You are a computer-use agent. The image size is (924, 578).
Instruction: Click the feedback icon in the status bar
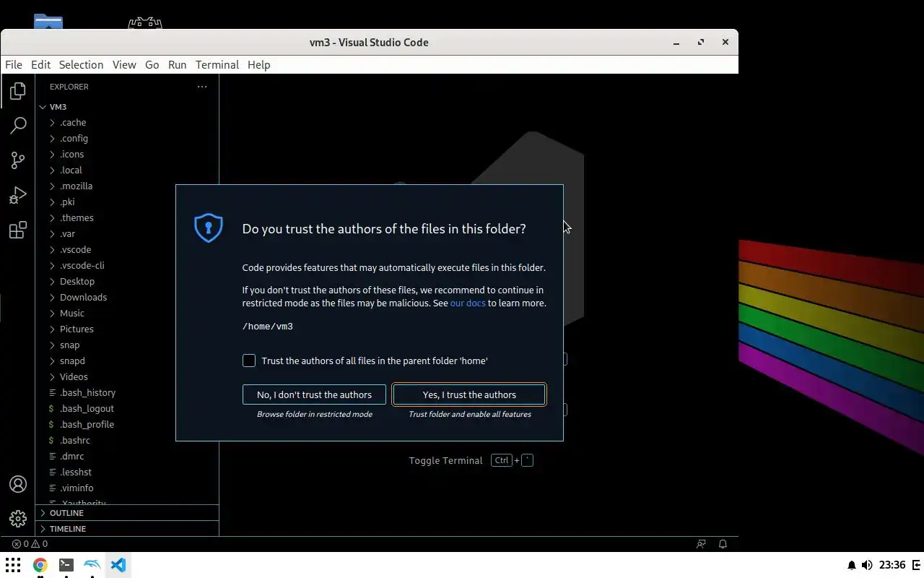click(701, 544)
